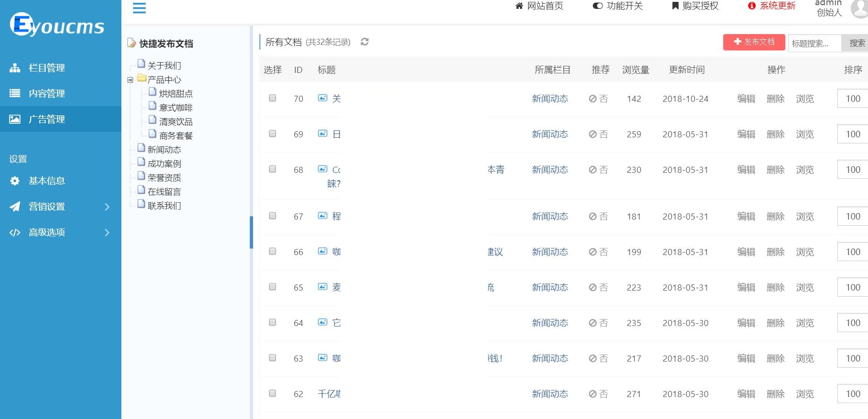Click the image icon in row 65
The image size is (868, 419).
click(323, 287)
